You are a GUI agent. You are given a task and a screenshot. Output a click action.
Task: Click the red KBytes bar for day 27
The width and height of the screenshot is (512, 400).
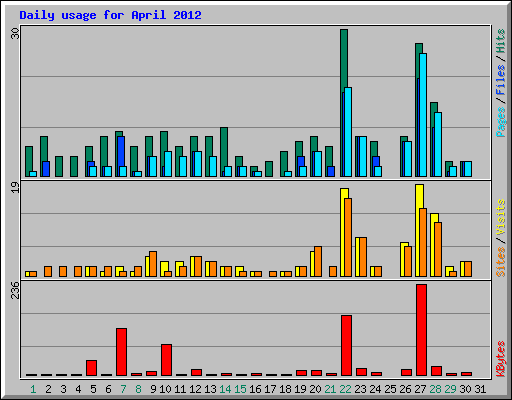click(x=421, y=330)
